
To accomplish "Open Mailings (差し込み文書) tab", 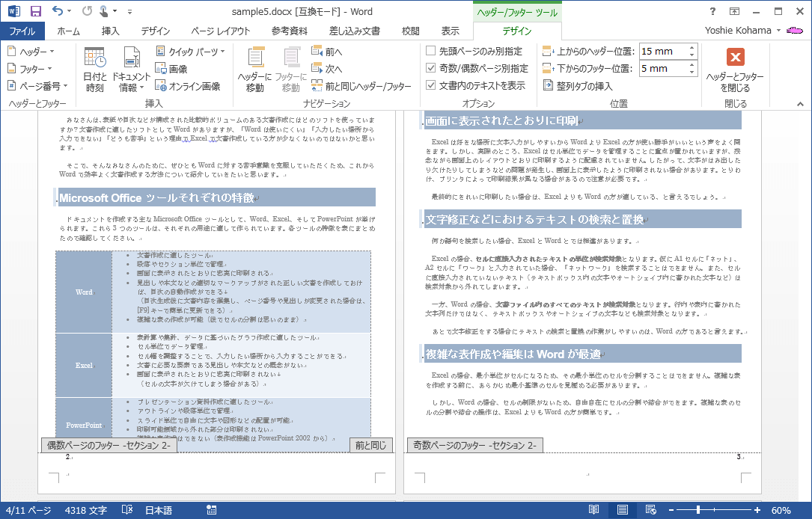I will (354, 31).
